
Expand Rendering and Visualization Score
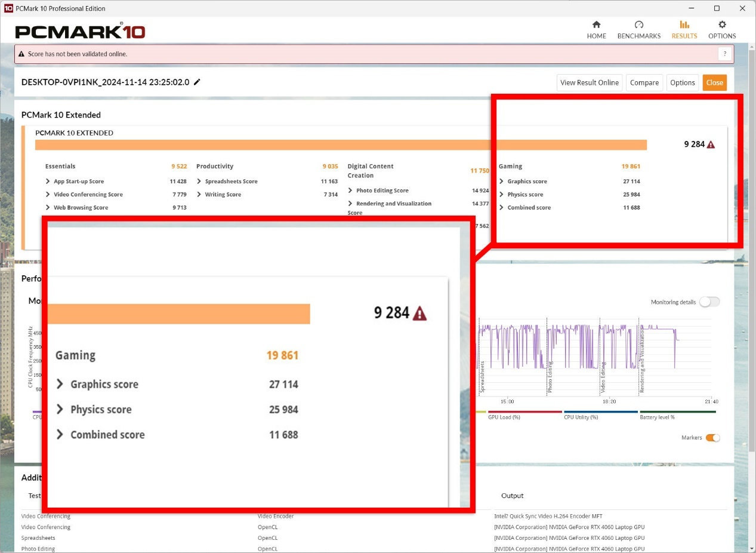tap(350, 203)
